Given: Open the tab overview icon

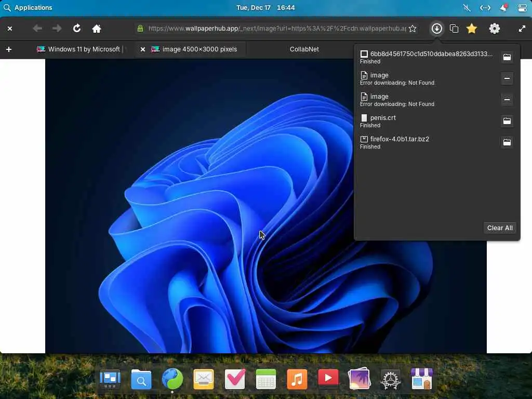Looking at the screenshot, I should tap(454, 29).
